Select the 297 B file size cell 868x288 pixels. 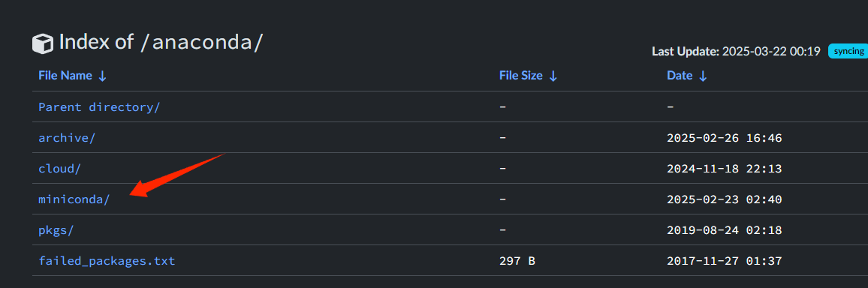pyautogui.click(x=517, y=261)
